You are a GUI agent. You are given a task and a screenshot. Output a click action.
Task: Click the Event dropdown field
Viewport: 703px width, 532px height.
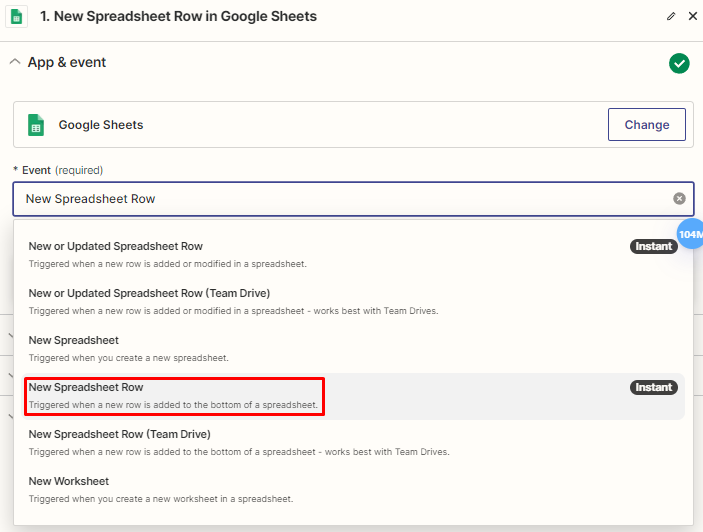(x=353, y=199)
